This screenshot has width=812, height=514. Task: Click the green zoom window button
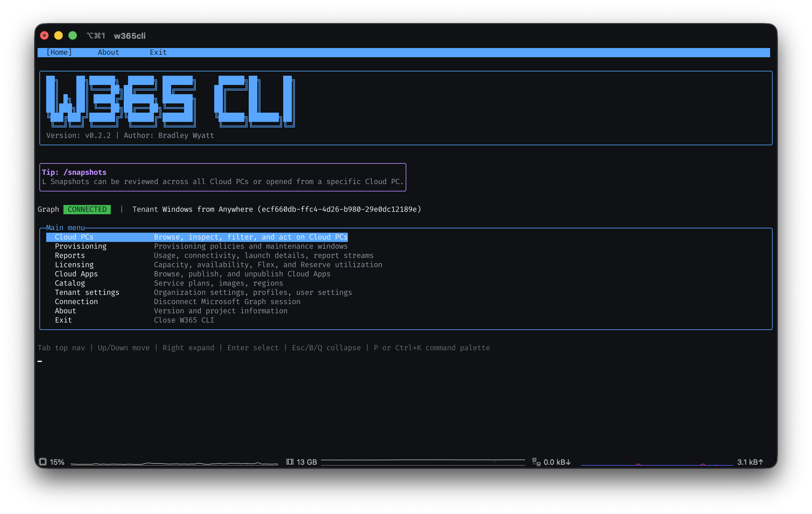[x=73, y=35]
